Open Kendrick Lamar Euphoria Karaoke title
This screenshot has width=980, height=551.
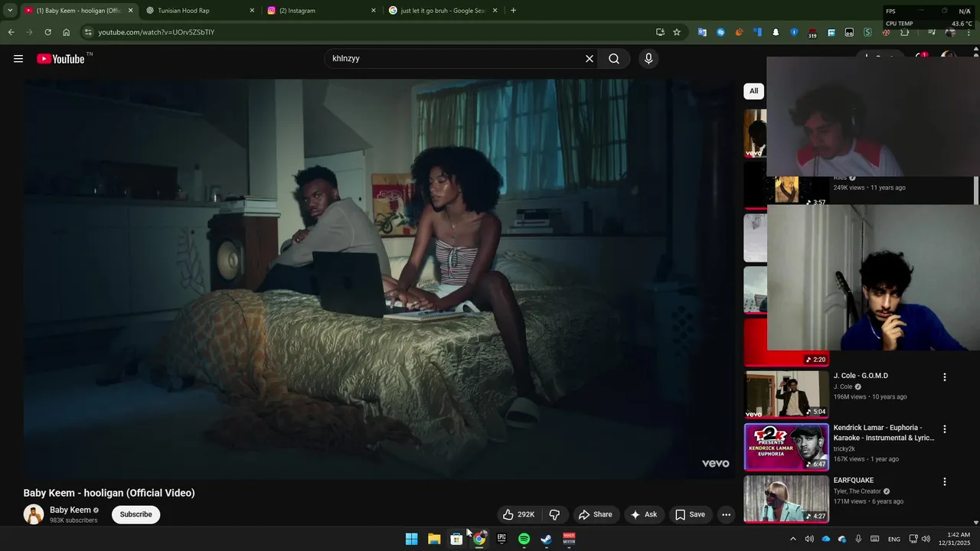click(884, 433)
